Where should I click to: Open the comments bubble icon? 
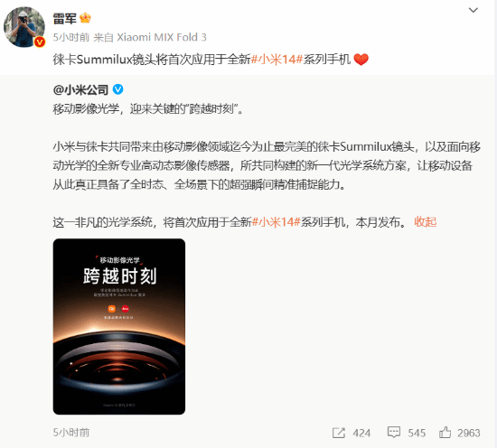click(394, 433)
